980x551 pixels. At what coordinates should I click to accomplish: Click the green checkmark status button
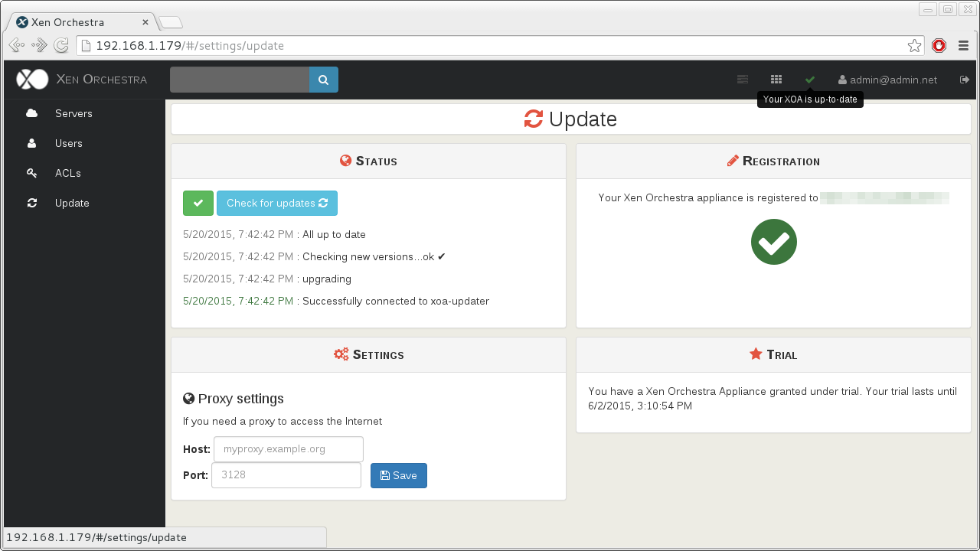click(198, 204)
